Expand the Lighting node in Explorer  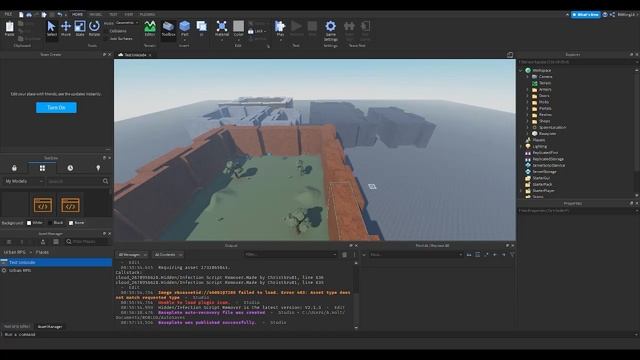(x=521, y=146)
